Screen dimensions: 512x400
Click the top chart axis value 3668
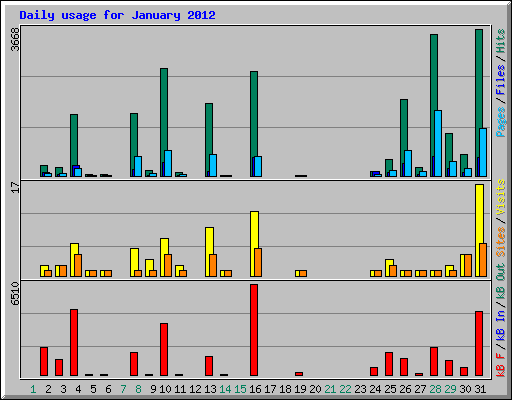(x=15, y=39)
